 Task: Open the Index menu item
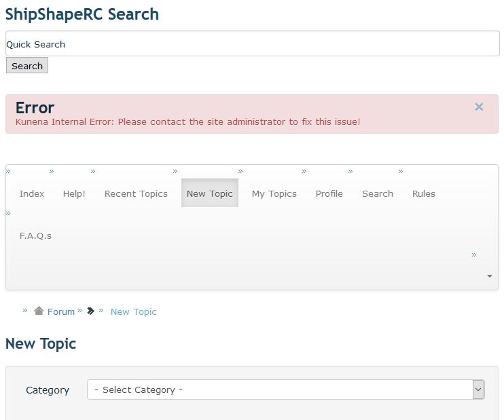(32, 193)
